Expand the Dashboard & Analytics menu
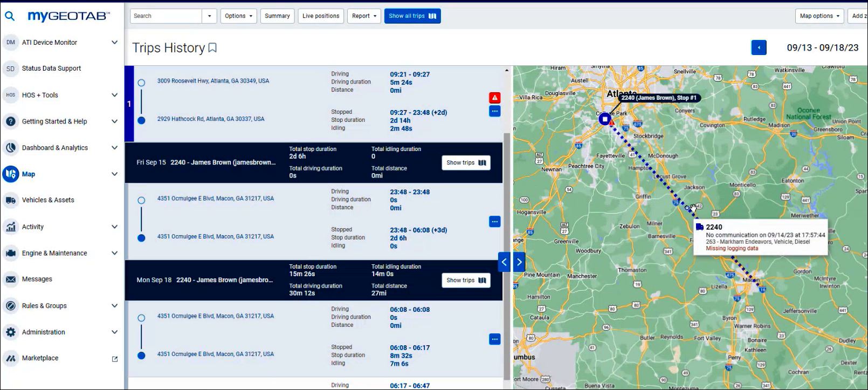Image resolution: width=868 pixels, height=390 pixels. coord(114,148)
